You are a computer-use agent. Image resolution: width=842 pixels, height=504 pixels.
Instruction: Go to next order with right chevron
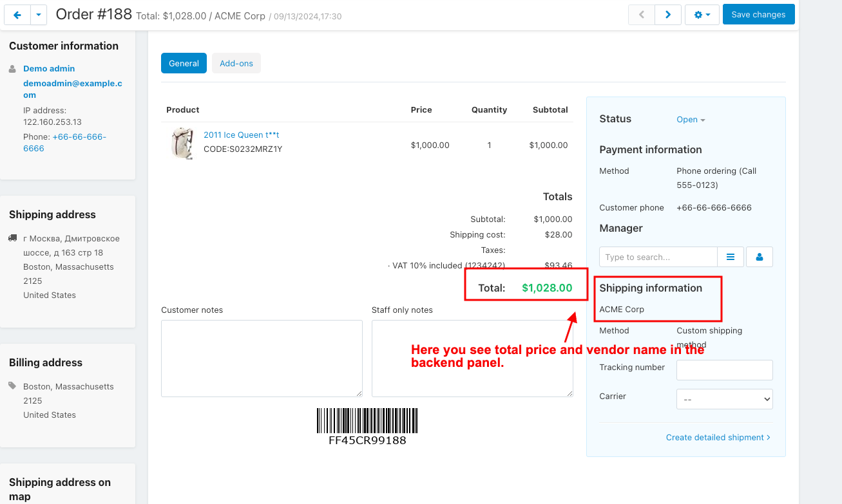(668, 15)
